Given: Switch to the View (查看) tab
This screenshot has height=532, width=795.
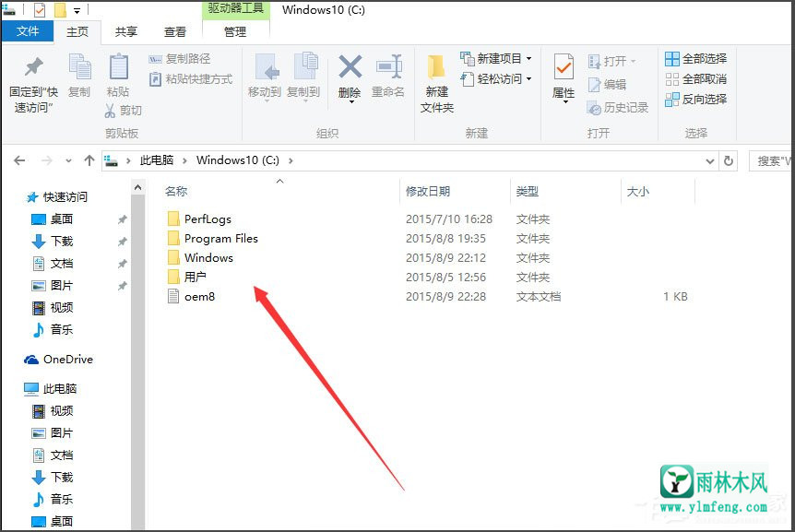Looking at the screenshot, I should tap(175, 32).
